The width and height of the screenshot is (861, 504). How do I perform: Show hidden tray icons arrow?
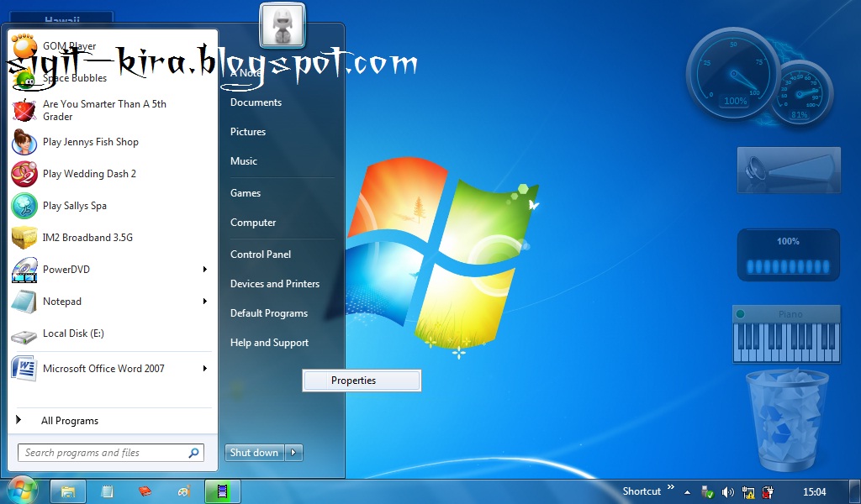(688, 492)
